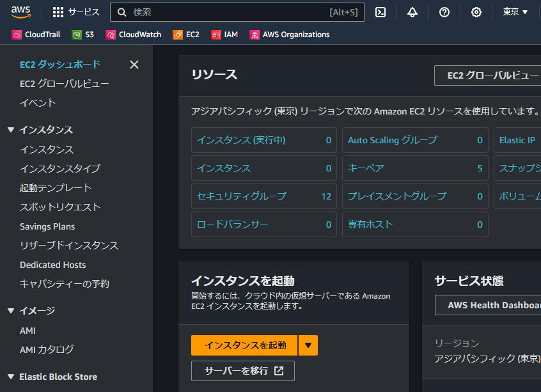
Task: Open プレイスメントグループ resource link
Action: click(x=397, y=196)
